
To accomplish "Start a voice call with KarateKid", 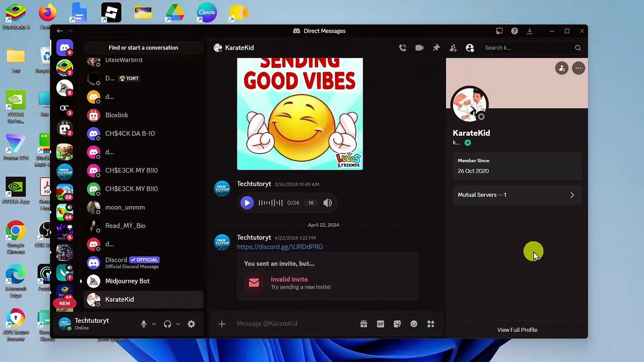I will [403, 48].
